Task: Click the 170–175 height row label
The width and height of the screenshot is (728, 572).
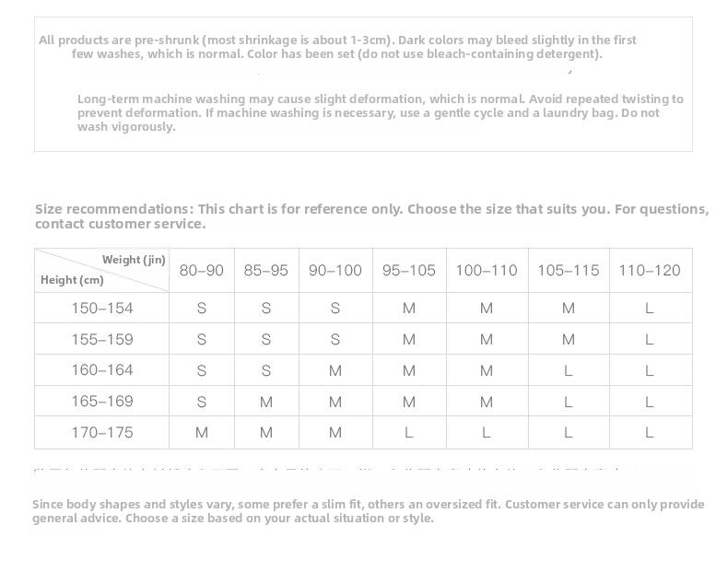Action: click(102, 432)
